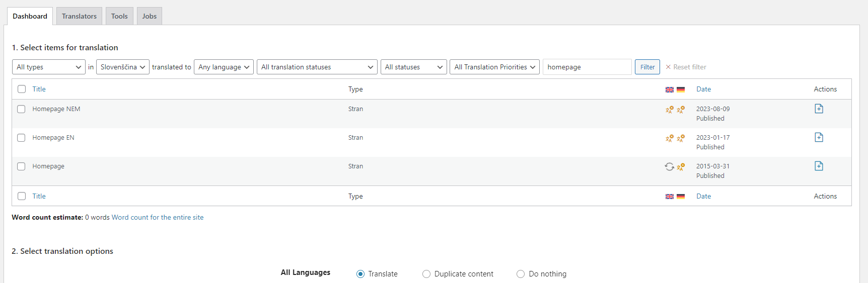Click the UK flag in table header

click(669, 89)
